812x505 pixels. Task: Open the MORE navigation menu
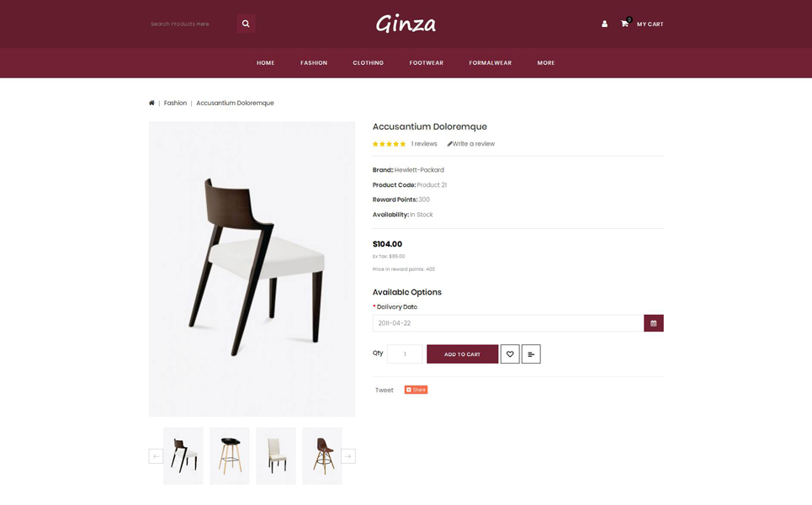(x=546, y=62)
